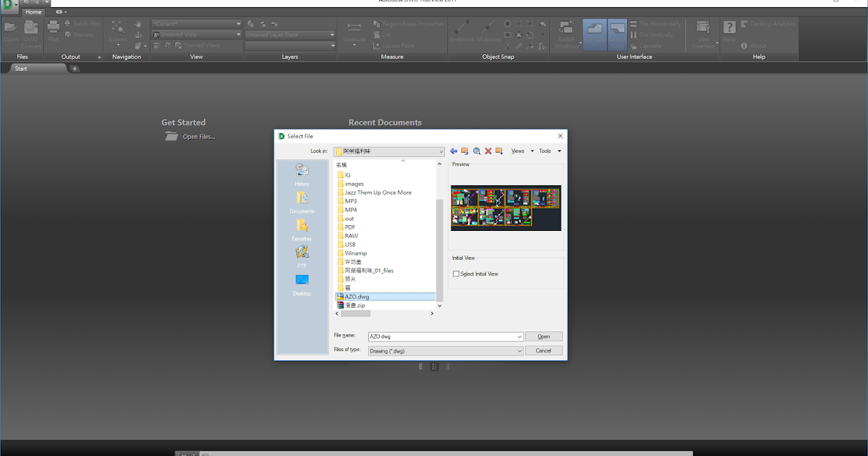Open the Favorites location in sidebar

pos(302,230)
